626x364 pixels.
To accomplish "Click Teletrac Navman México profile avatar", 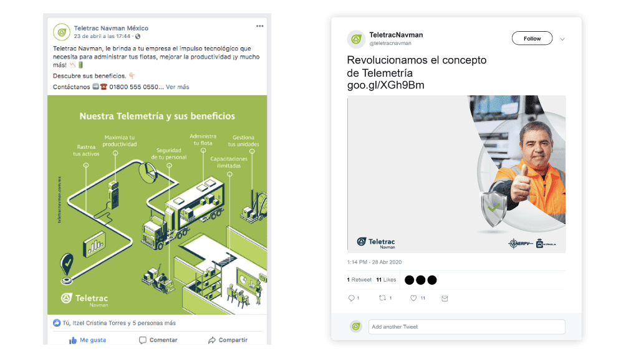I will 62,32.
